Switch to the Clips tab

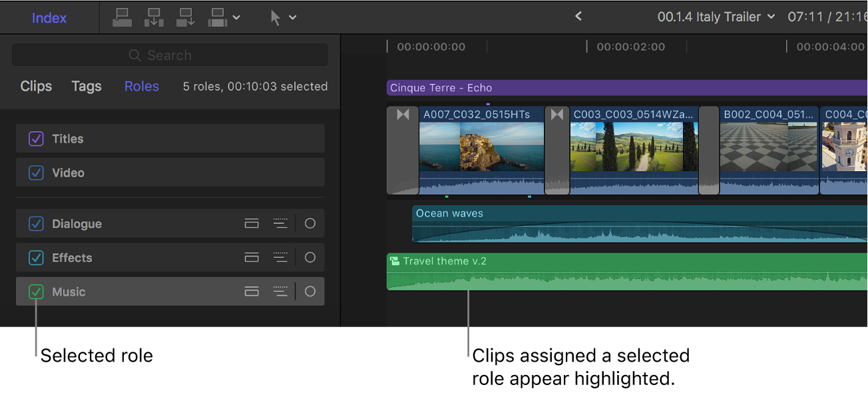[35, 86]
